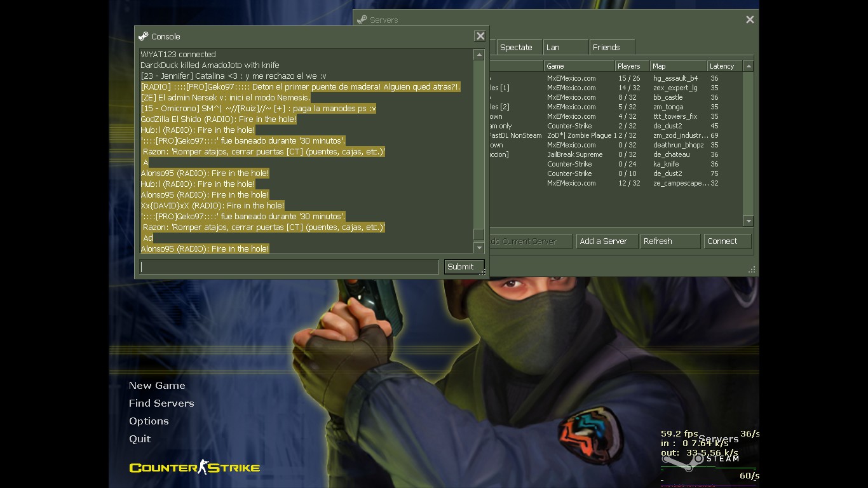Click console line '[ZE] El admin Nersek v: inici el modo Nemesis.'

[226, 98]
